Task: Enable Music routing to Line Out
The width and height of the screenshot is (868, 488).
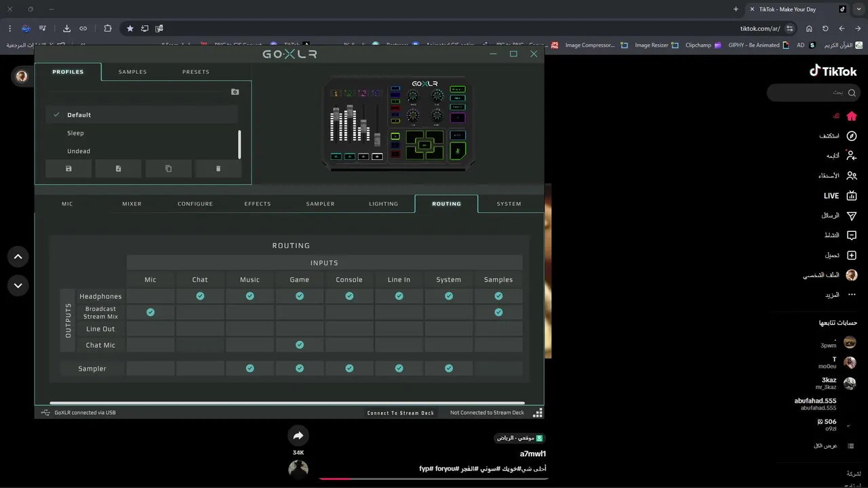Action: pos(250,329)
